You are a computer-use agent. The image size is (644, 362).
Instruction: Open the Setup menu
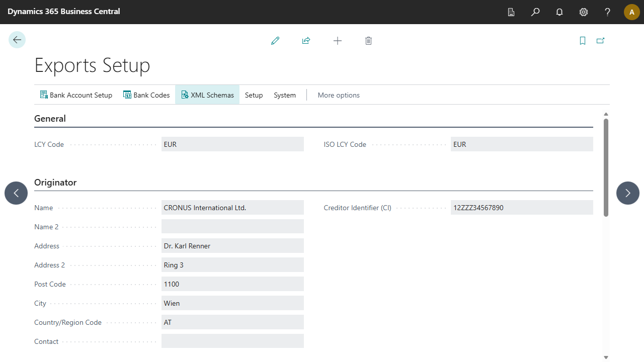click(254, 95)
